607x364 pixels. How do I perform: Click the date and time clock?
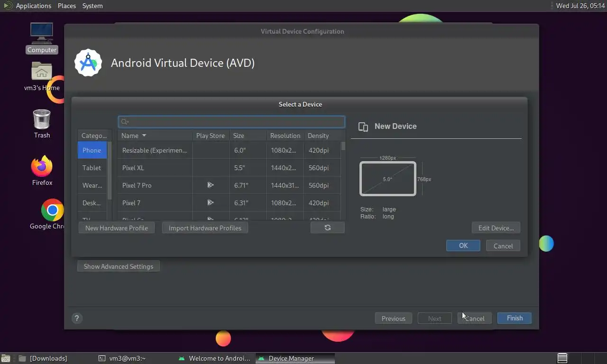tap(580, 6)
